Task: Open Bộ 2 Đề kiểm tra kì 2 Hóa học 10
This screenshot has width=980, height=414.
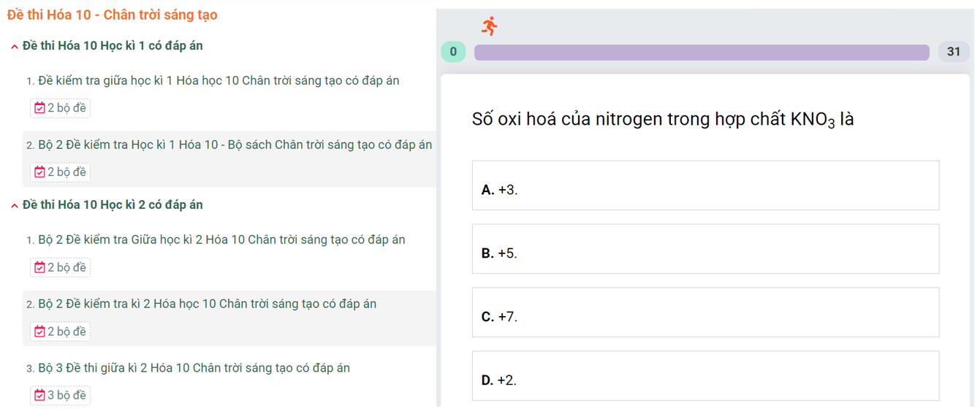Action: pos(207,304)
